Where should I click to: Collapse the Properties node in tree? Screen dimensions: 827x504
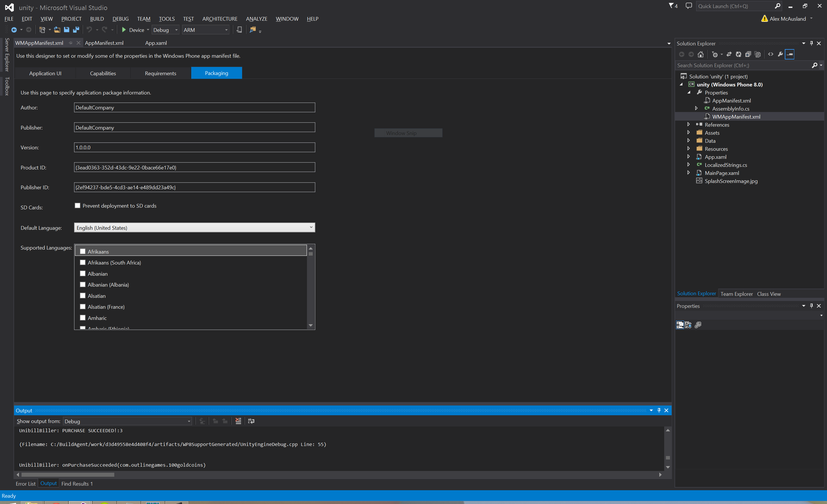[689, 92]
